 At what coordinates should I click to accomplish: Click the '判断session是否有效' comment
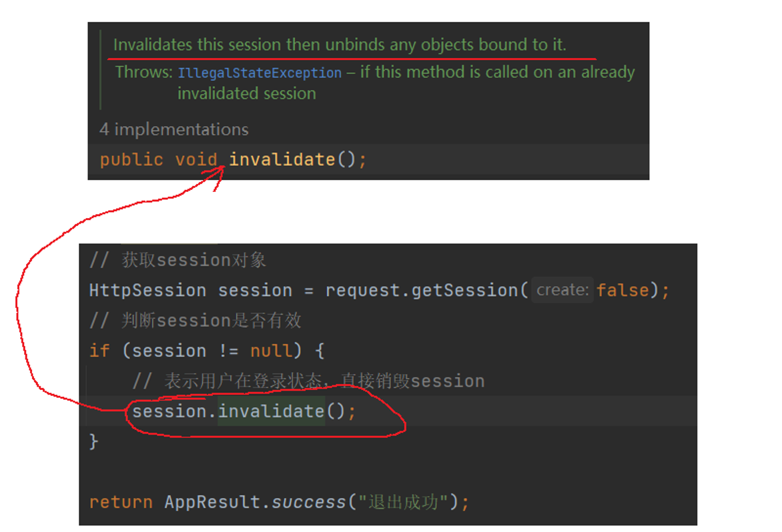click(195, 321)
